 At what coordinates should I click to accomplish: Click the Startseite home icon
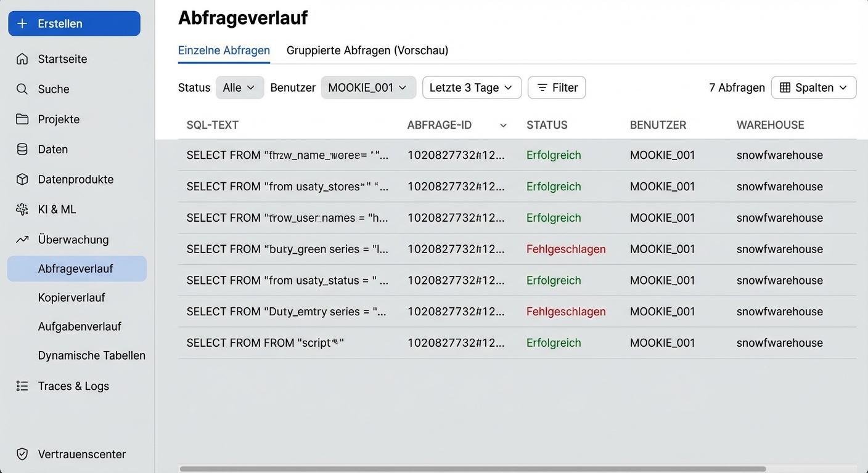[x=22, y=59]
